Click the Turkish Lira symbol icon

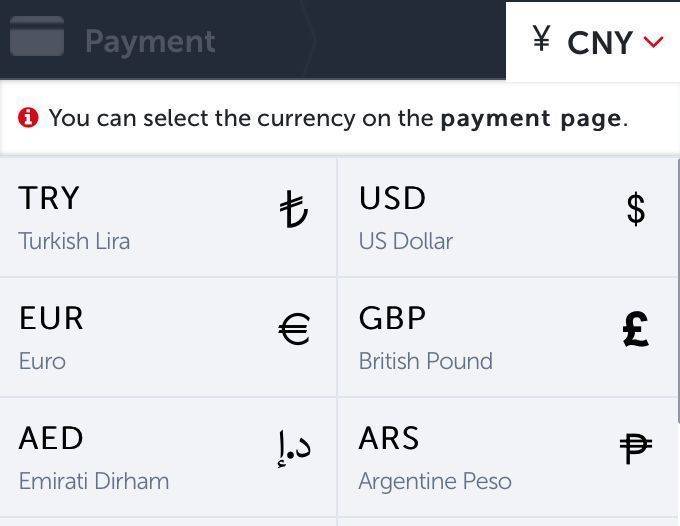coord(294,209)
